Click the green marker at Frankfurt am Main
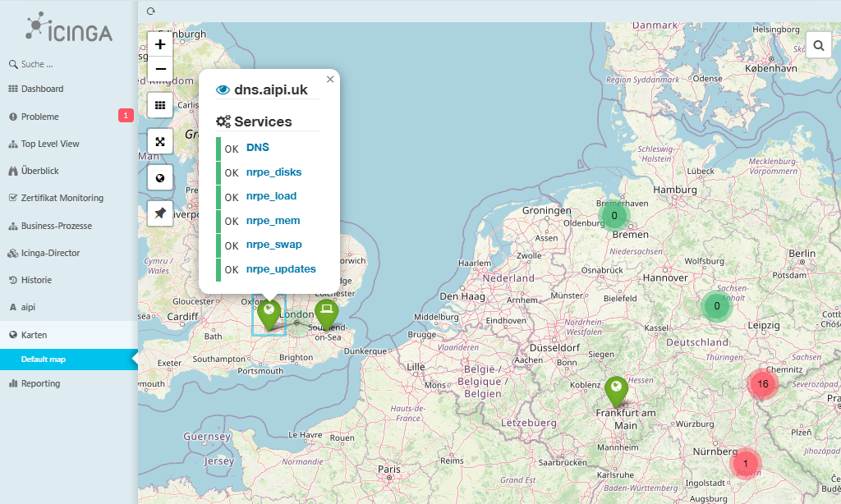The image size is (841, 504). click(x=616, y=391)
